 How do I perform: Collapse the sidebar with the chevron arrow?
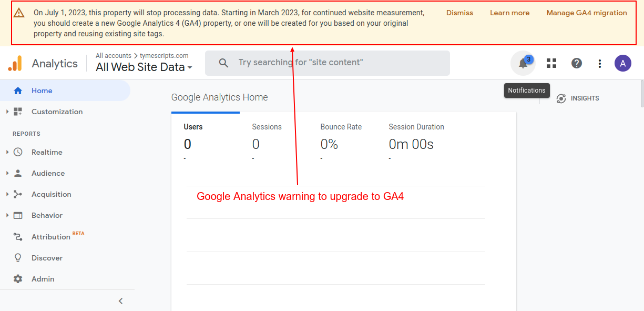click(x=120, y=301)
